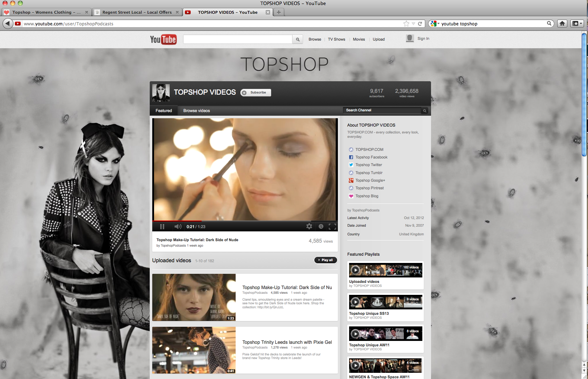Switch to Regent Street Local browser tab
This screenshot has height=379, width=588.
coord(137,12)
